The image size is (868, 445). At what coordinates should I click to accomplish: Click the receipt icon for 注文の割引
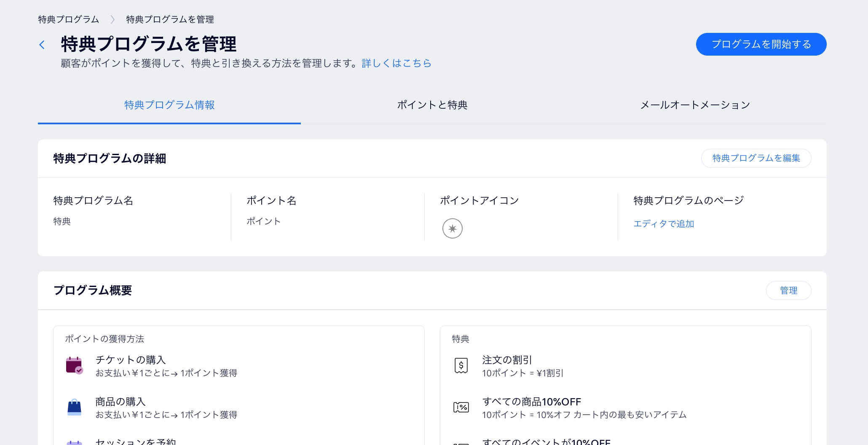[x=461, y=365]
